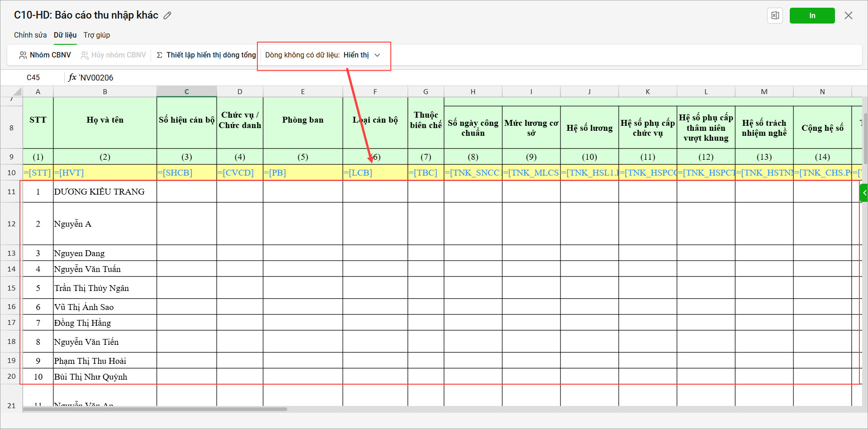Select column C header
The height and width of the screenshot is (429, 868).
pyautogui.click(x=186, y=91)
